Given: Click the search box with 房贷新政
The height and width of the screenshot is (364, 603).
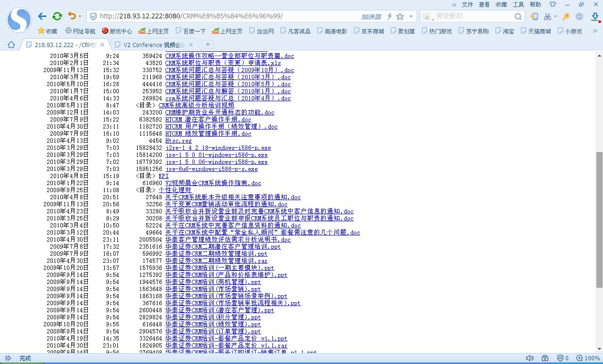Looking at the screenshot, I should coord(472,16).
